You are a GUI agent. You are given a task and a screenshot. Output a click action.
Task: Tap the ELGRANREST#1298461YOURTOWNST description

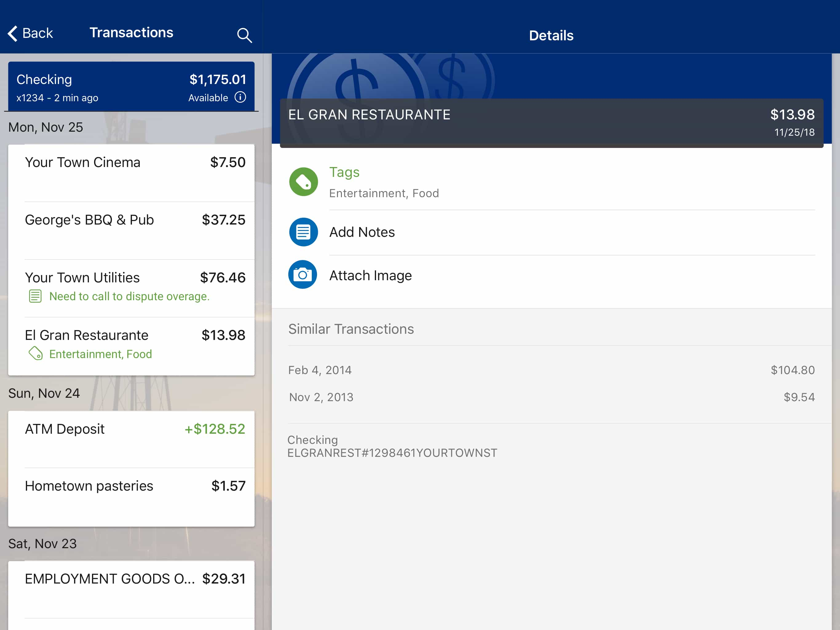point(392,453)
